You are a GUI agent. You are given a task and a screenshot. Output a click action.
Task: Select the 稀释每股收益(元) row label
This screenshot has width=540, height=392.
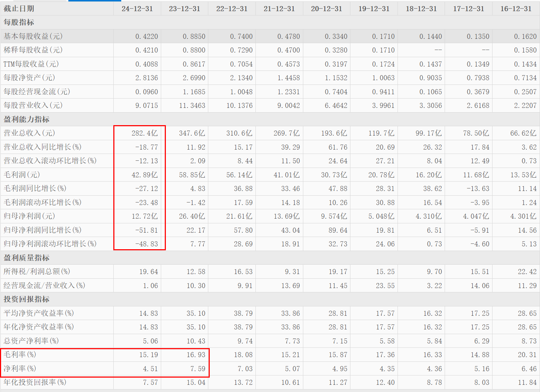tap(33, 50)
